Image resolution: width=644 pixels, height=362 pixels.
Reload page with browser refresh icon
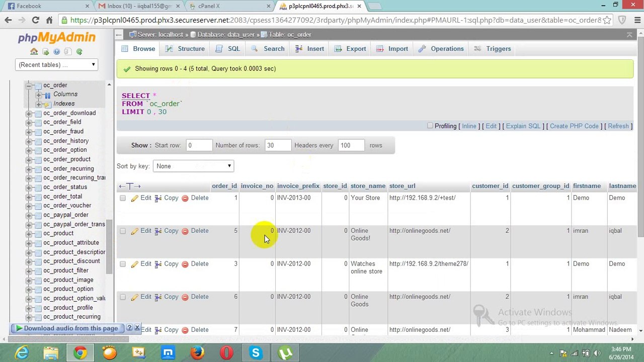pos(35,20)
